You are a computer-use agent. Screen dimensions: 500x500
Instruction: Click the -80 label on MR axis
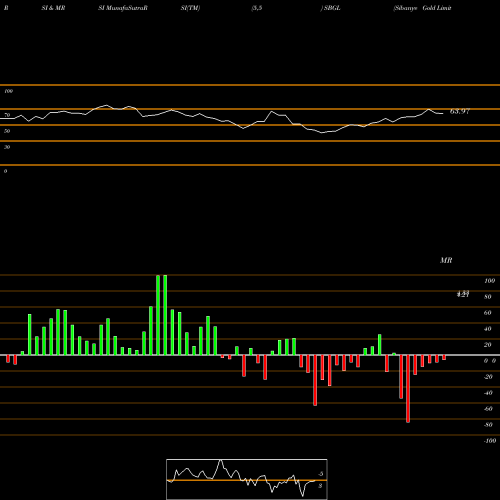(x=488, y=425)
